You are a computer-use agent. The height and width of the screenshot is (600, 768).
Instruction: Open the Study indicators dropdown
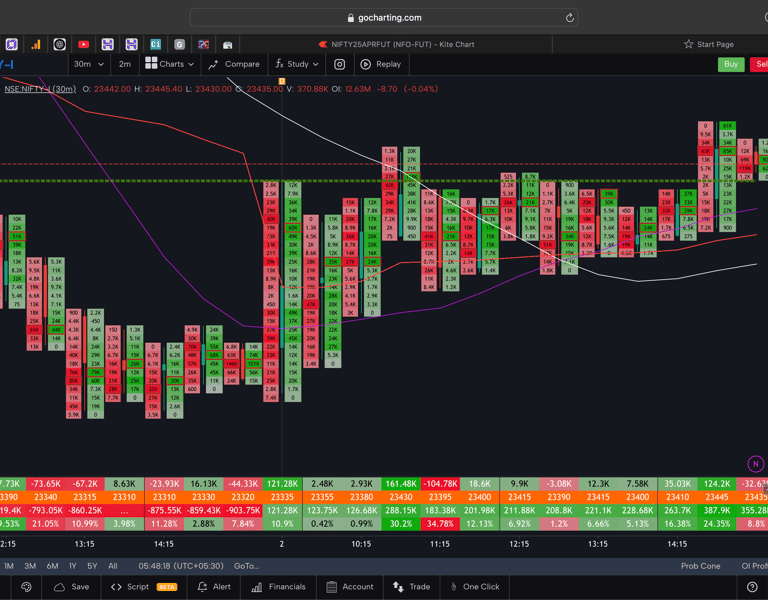coord(297,64)
